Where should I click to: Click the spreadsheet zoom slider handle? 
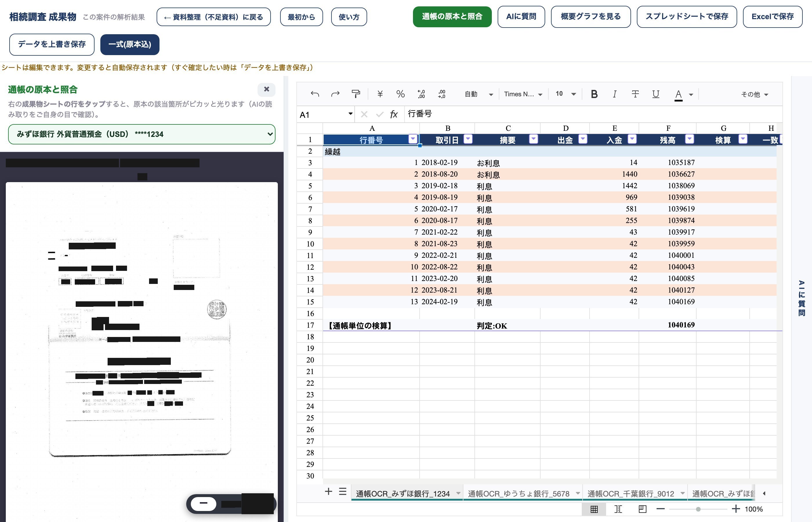pos(698,509)
